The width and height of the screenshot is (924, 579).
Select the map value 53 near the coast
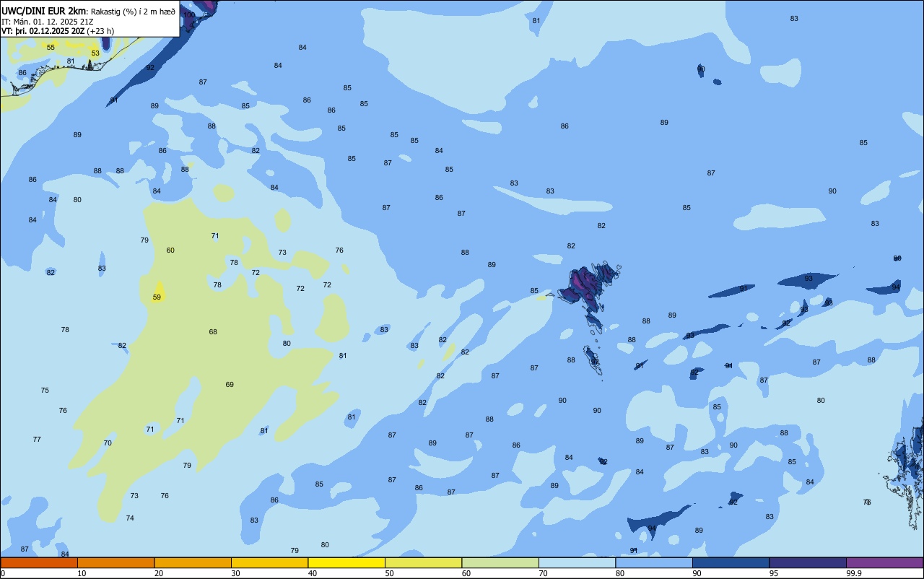(x=95, y=53)
